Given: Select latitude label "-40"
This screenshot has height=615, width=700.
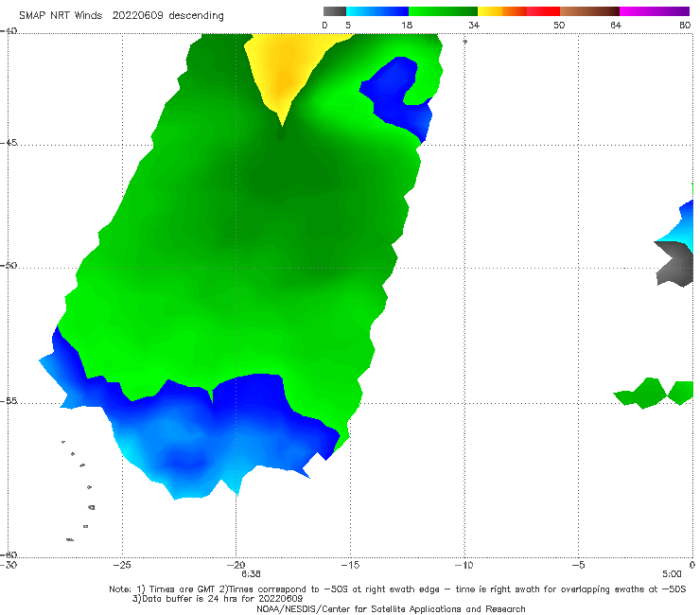Looking at the screenshot, I should [x=9, y=31].
